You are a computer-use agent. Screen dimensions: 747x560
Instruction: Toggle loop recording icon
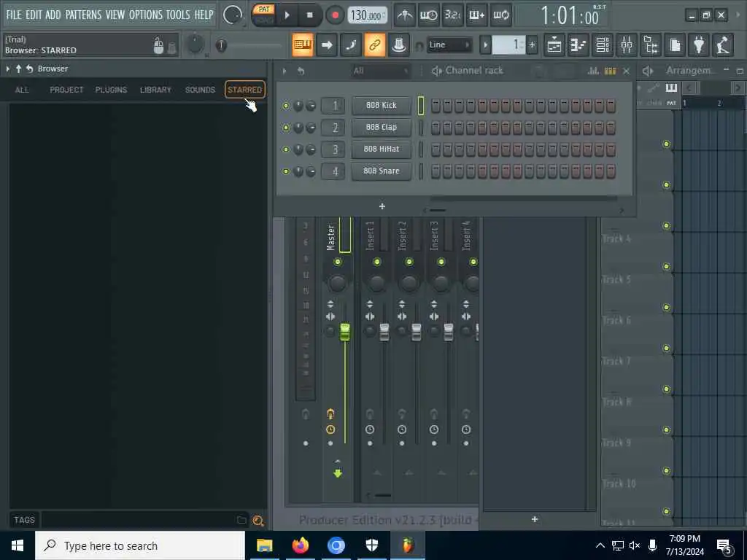tap(500, 15)
